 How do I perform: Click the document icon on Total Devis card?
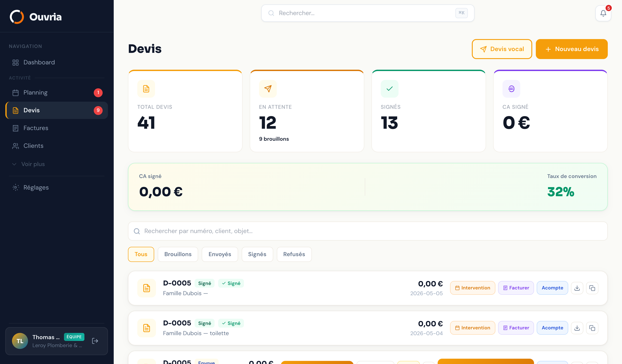(146, 89)
